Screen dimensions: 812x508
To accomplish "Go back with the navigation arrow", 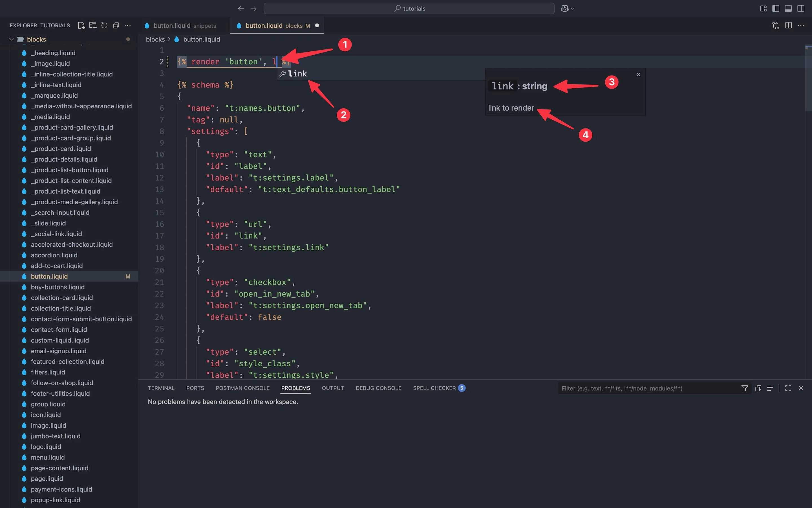I will 240,9.
